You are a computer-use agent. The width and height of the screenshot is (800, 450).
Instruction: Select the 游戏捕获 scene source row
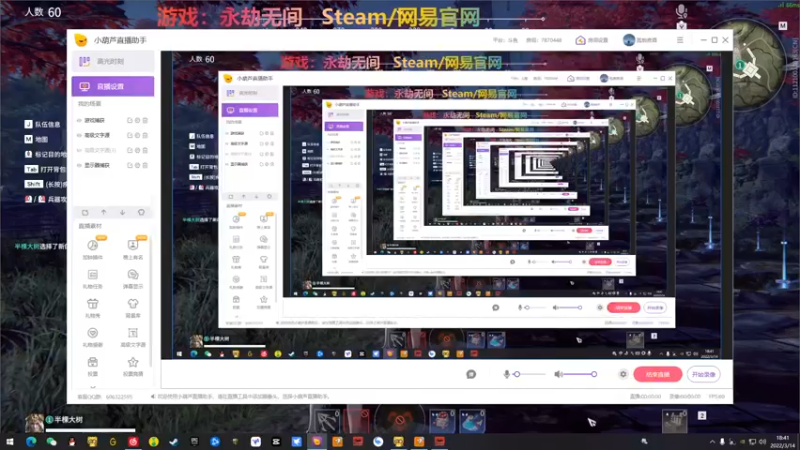(x=113, y=120)
